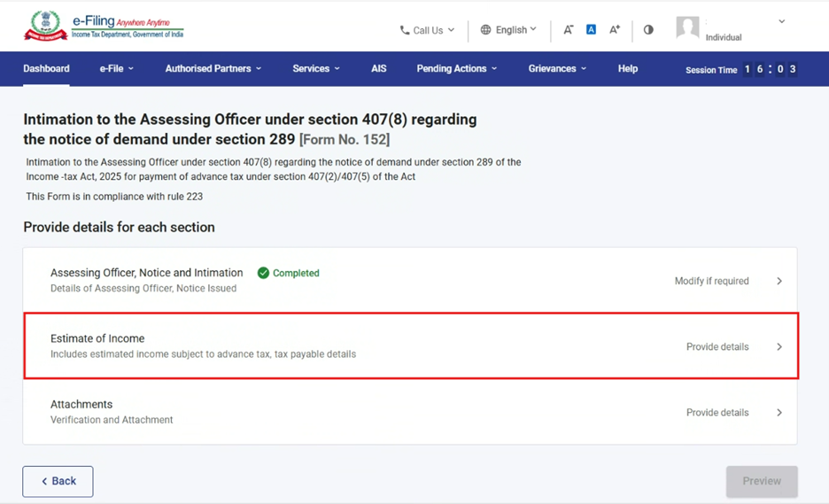Click the Preview button

point(762,481)
